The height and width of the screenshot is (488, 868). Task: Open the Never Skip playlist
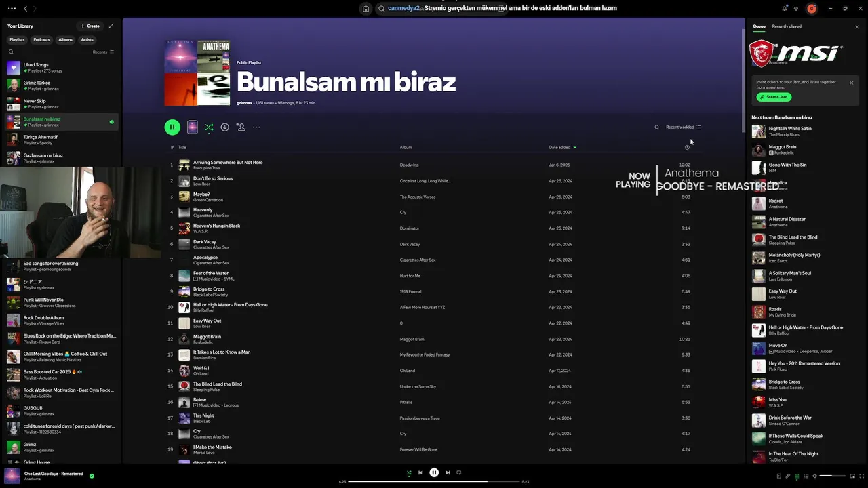point(61,104)
